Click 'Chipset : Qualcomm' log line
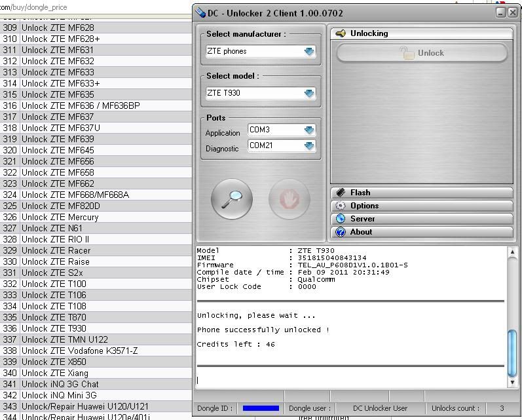 coord(266,279)
